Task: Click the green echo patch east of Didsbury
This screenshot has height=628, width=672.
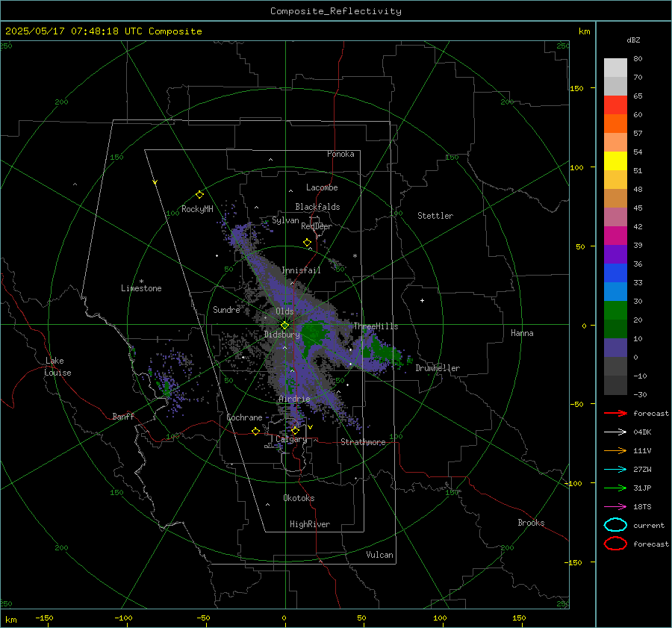Action: [313, 334]
